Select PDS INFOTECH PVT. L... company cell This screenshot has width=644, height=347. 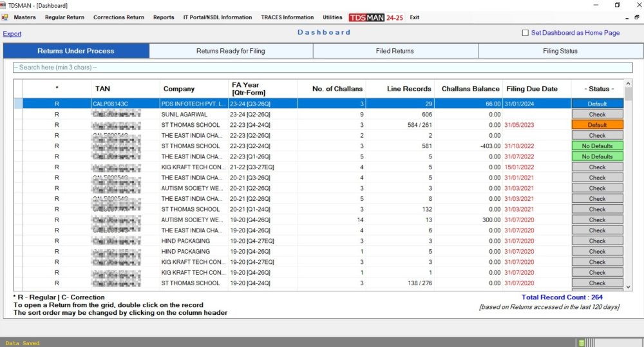(x=194, y=104)
